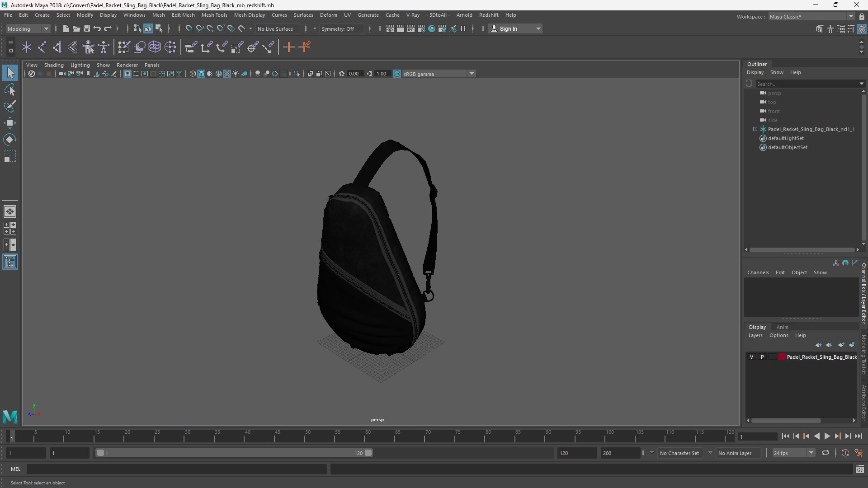Activate the Rotate tool in toolbox

click(x=10, y=140)
